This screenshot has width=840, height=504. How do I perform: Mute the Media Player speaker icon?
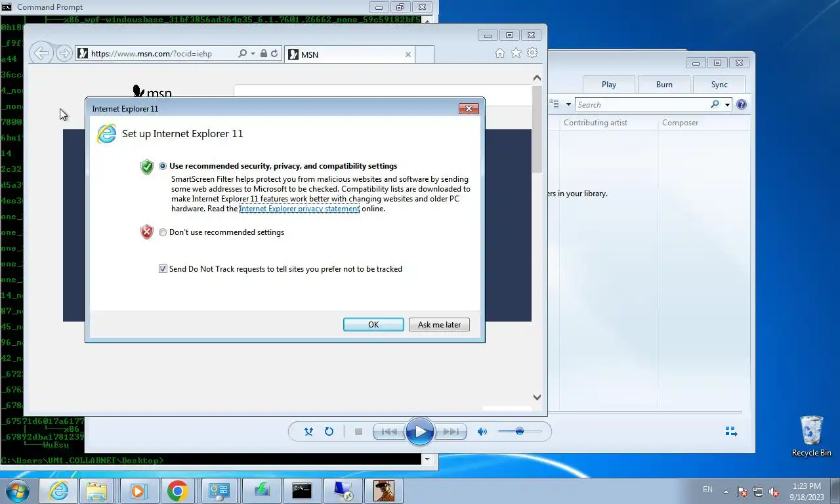click(x=482, y=431)
